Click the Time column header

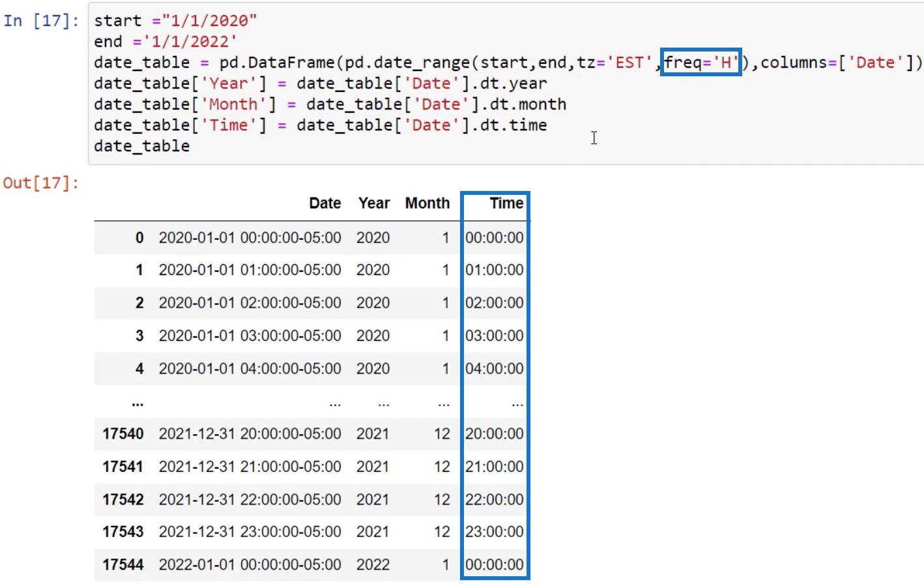pyautogui.click(x=507, y=203)
